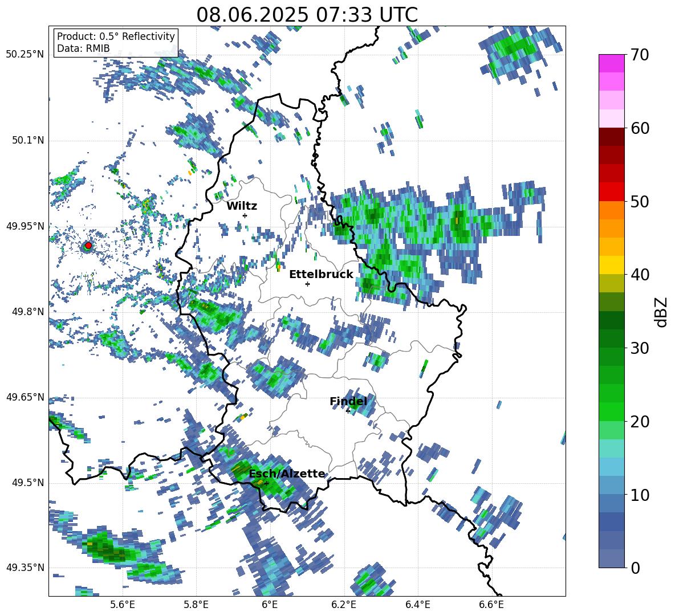Click the 49.95°N latitude label

[25, 226]
